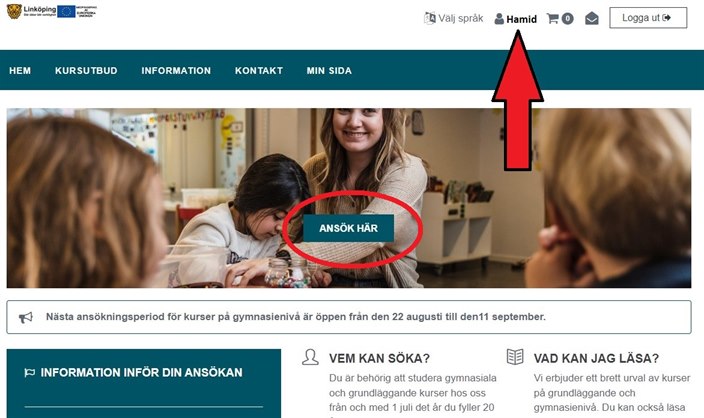
Task: Click the megaphone announcement icon
Action: (26, 317)
